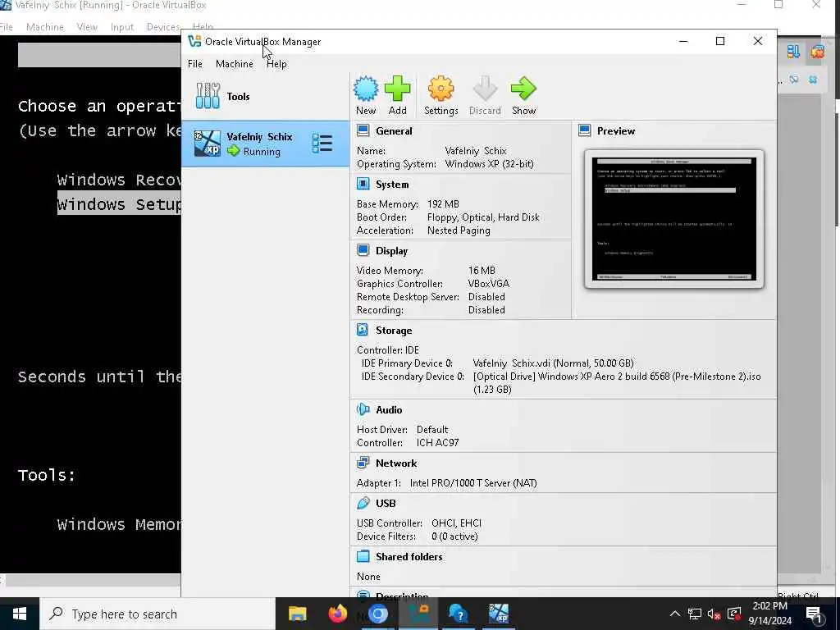Click the Intel PRO/1000 T Server adapter value

[x=473, y=482]
